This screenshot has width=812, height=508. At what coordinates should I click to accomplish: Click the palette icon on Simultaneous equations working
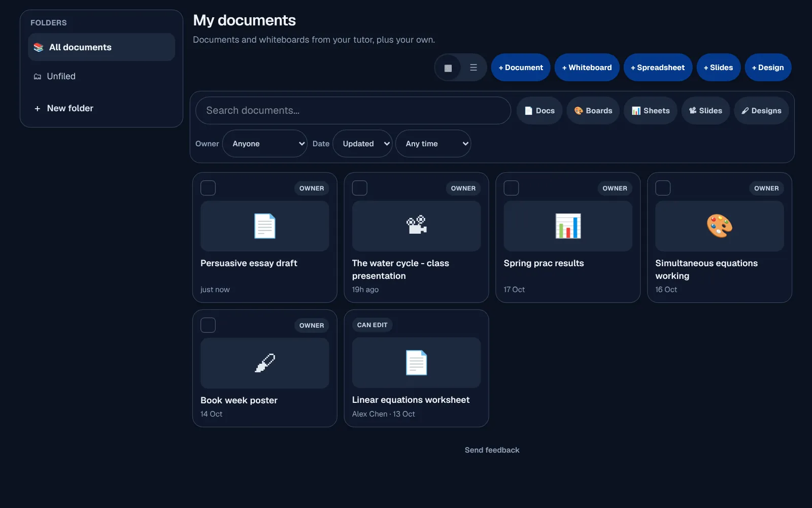coord(720,226)
